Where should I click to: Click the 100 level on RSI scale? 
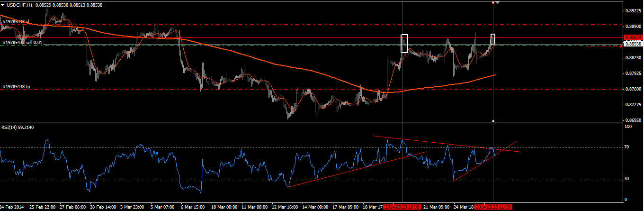628,127
